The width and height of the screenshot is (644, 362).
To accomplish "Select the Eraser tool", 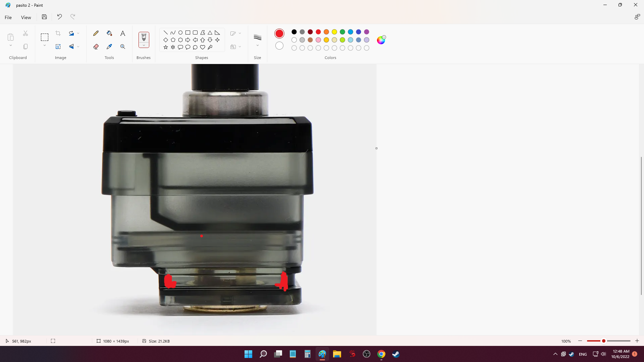I will tap(96, 47).
